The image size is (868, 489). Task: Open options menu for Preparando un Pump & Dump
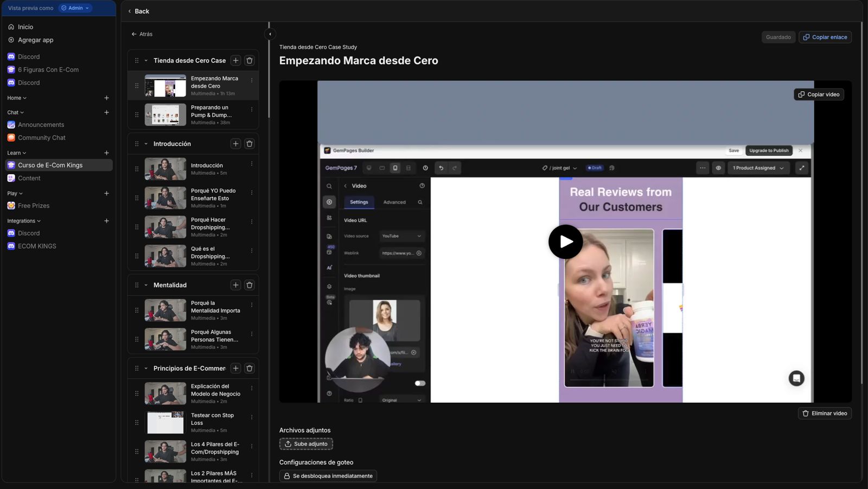(x=252, y=110)
